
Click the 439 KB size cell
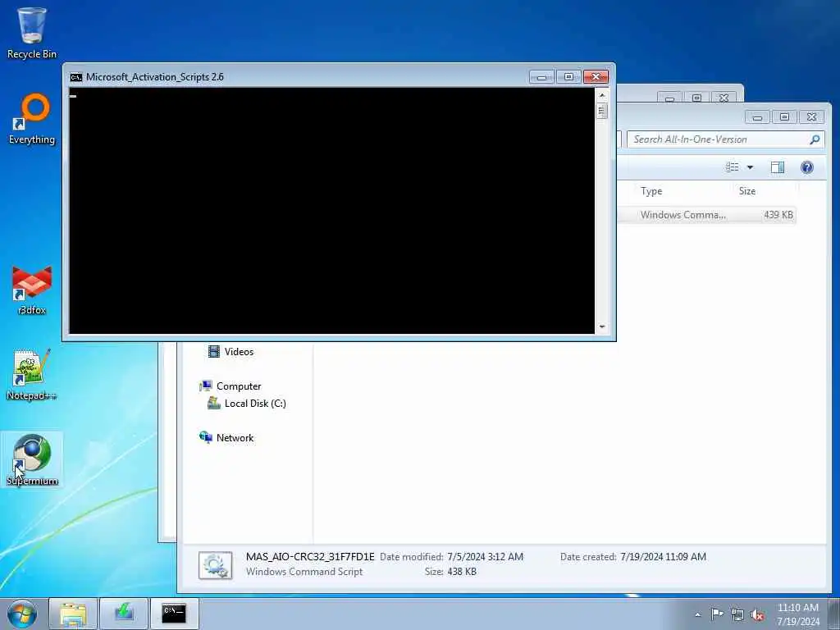pyautogui.click(x=778, y=215)
